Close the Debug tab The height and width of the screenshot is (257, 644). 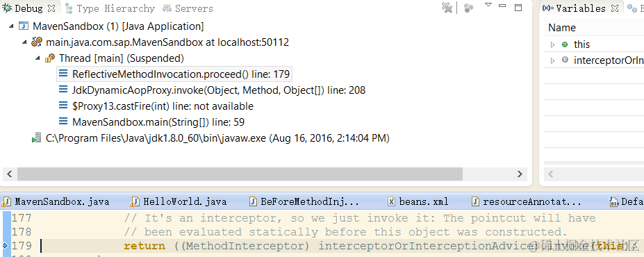(51, 8)
